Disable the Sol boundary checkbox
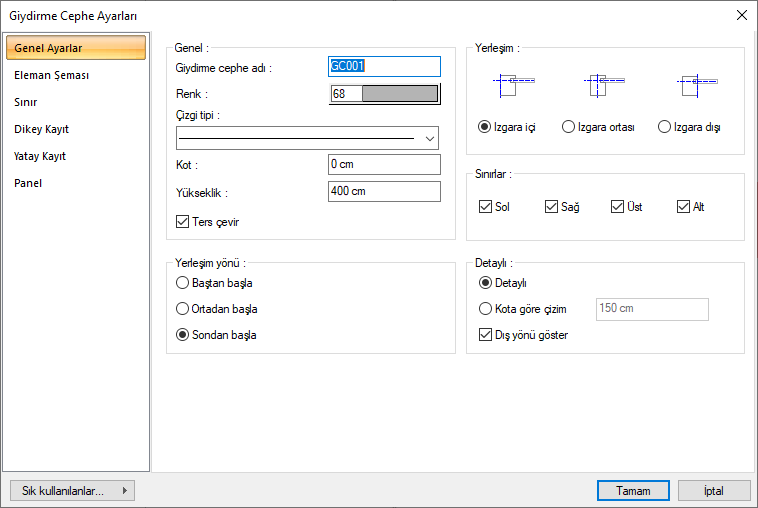The height and width of the screenshot is (508, 758). pos(486,207)
